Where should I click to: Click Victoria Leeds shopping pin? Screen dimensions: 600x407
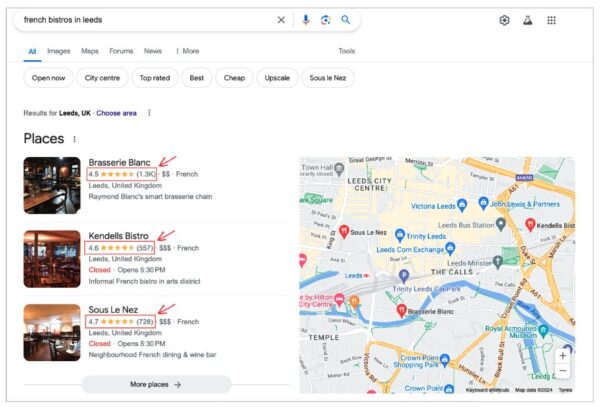[x=462, y=205]
